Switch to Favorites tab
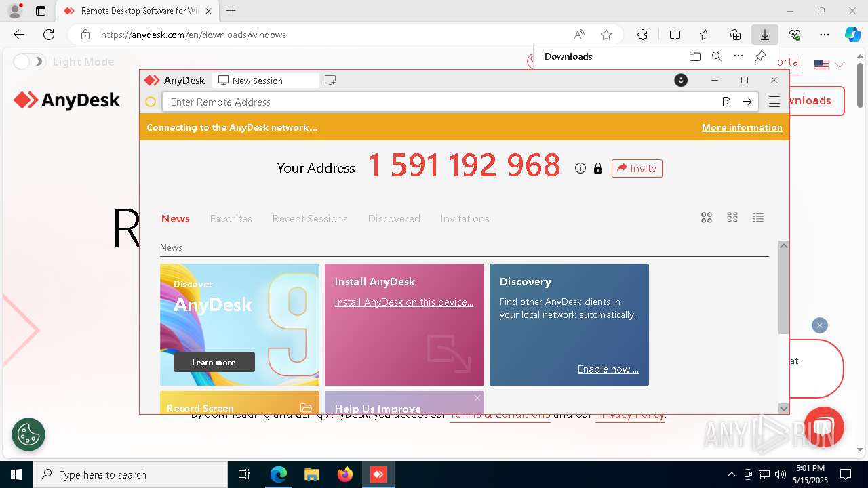The width and height of the screenshot is (868, 488). pos(231,218)
